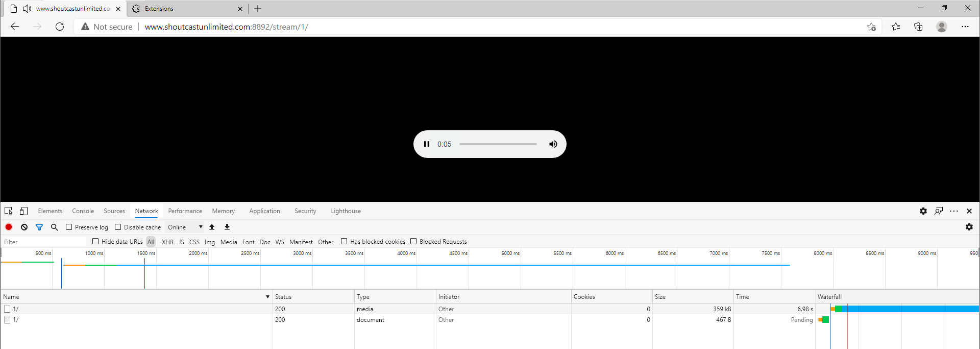This screenshot has height=349, width=980.
Task: Toggle device emulation mode
Action: click(23, 211)
